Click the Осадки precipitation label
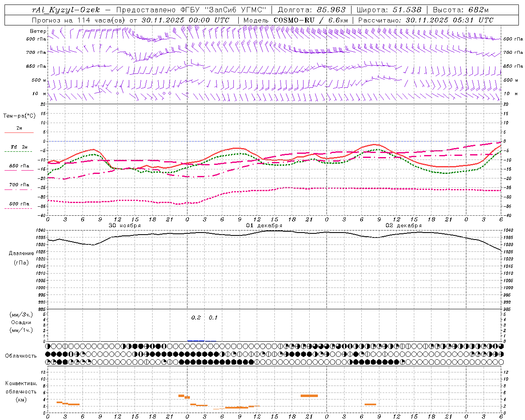This screenshot has width=525, height=420. (x=21, y=322)
